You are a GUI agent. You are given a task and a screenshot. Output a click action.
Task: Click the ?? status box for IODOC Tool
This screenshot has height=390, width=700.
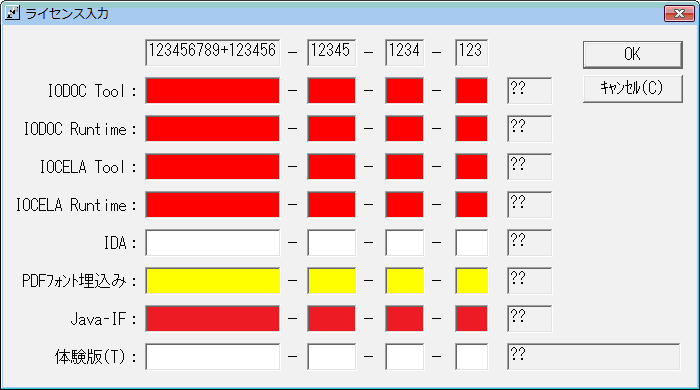529,91
